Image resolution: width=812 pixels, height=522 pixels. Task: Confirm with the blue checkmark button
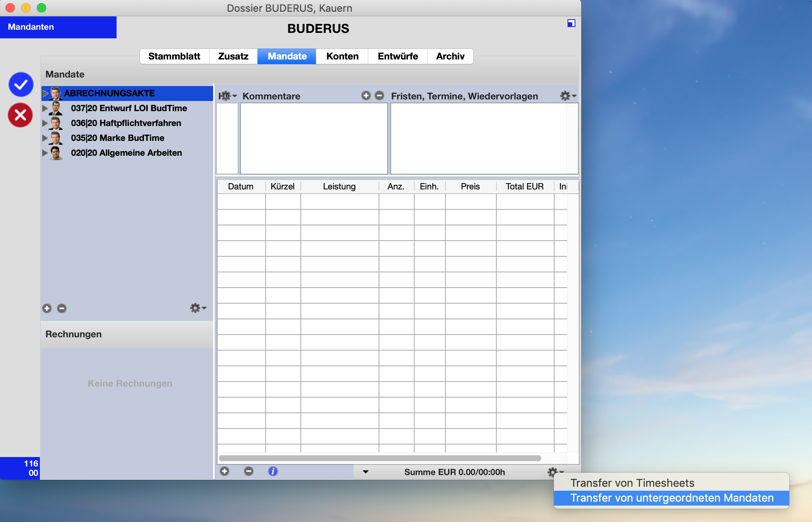pyautogui.click(x=21, y=84)
